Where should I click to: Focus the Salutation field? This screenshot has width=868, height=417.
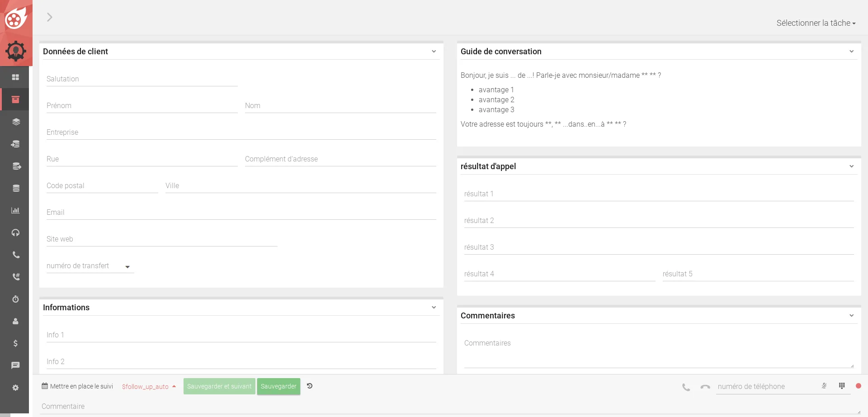(x=142, y=79)
